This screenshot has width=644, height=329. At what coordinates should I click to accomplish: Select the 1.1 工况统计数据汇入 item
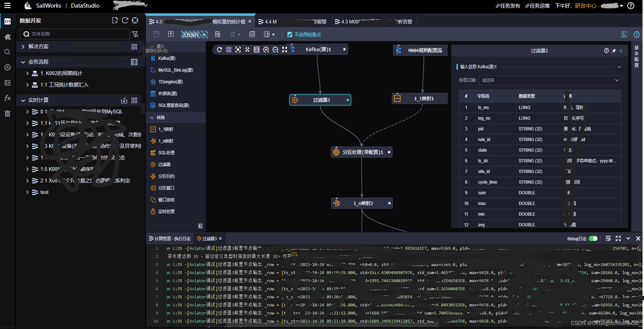64,85
